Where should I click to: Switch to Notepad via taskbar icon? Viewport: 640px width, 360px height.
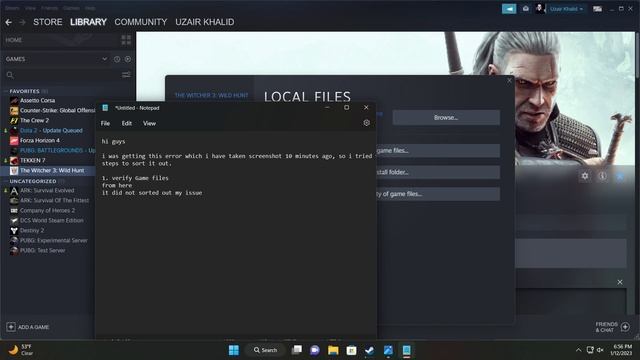click(x=407, y=350)
